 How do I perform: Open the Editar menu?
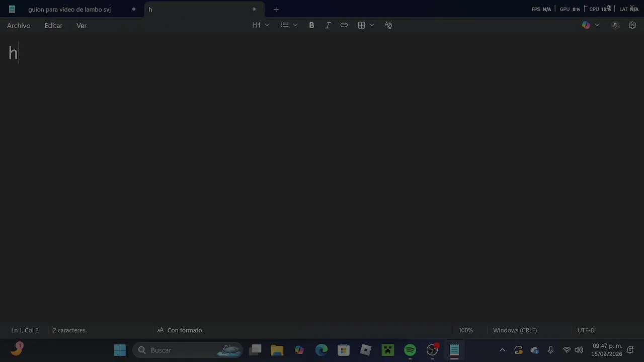tap(53, 26)
